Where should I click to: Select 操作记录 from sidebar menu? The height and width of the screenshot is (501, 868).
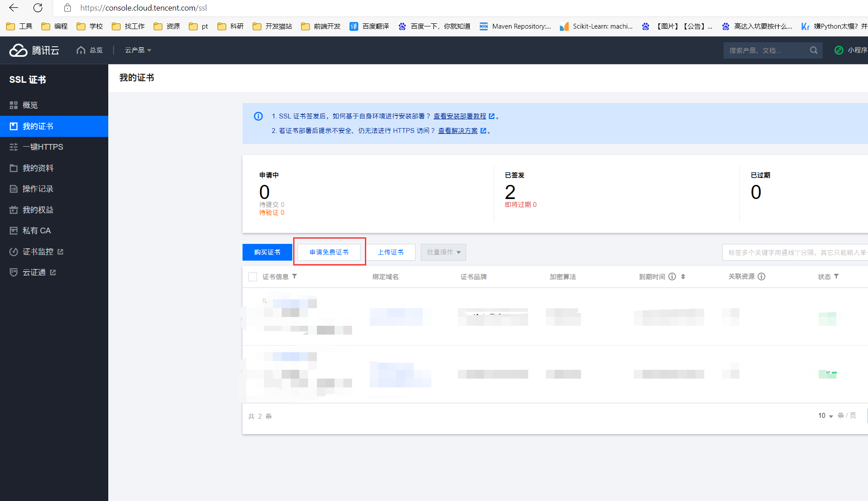click(38, 189)
